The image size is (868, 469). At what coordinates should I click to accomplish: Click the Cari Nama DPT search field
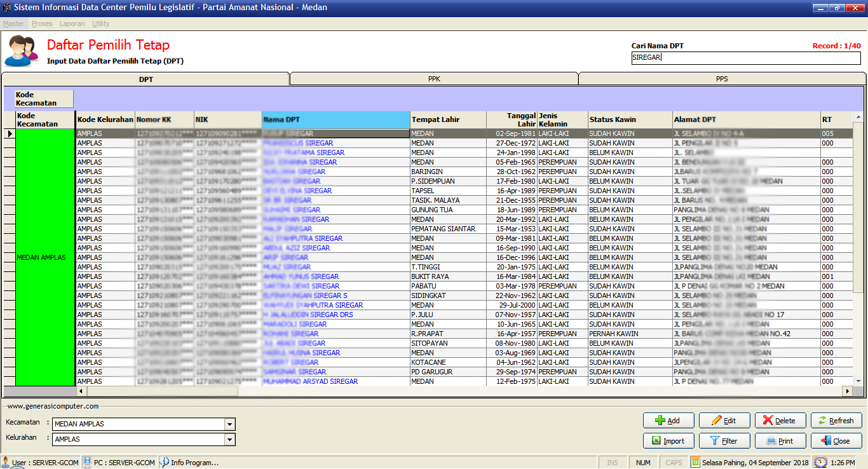tap(745, 58)
